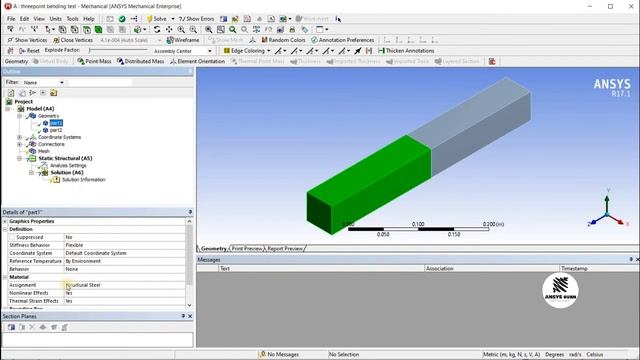Collapse the Material section in Details
The height and width of the screenshot is (360, 640).
tap(5, 277)
